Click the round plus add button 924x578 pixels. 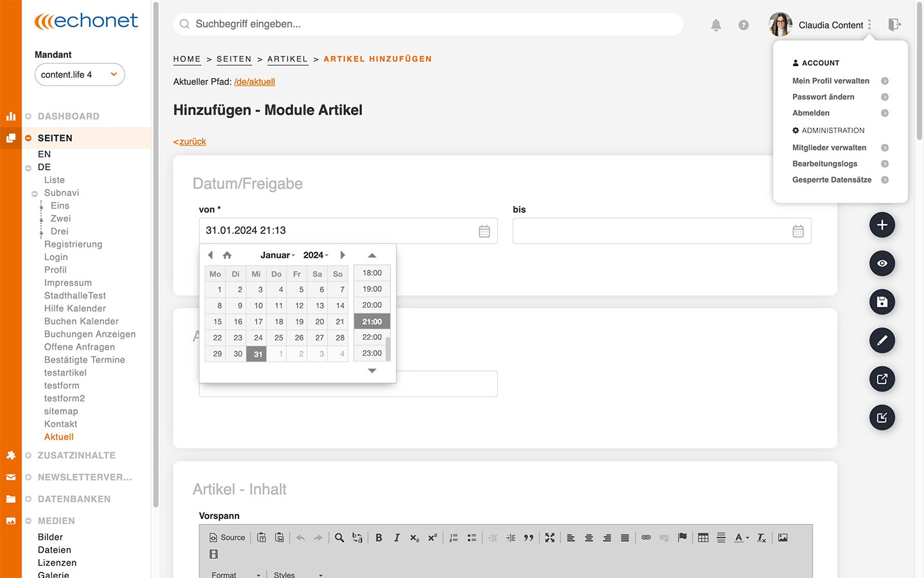click(x=882, y=225)
